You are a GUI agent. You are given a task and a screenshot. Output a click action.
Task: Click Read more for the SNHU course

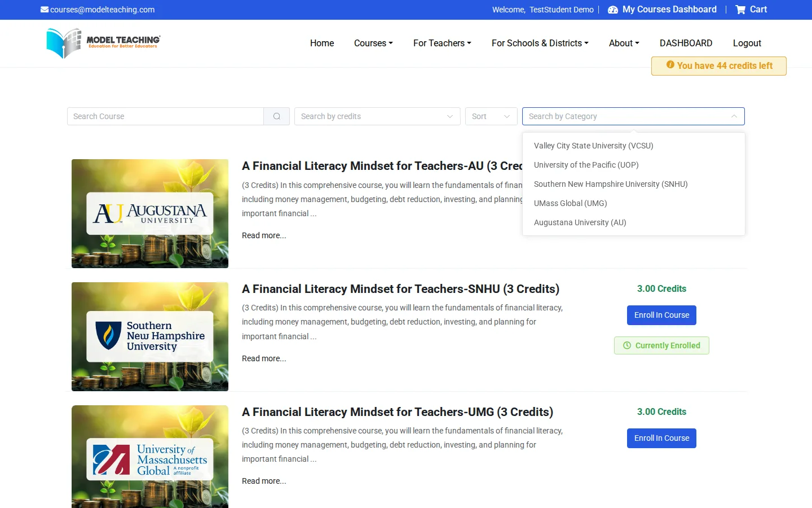[x=264, y=358]
